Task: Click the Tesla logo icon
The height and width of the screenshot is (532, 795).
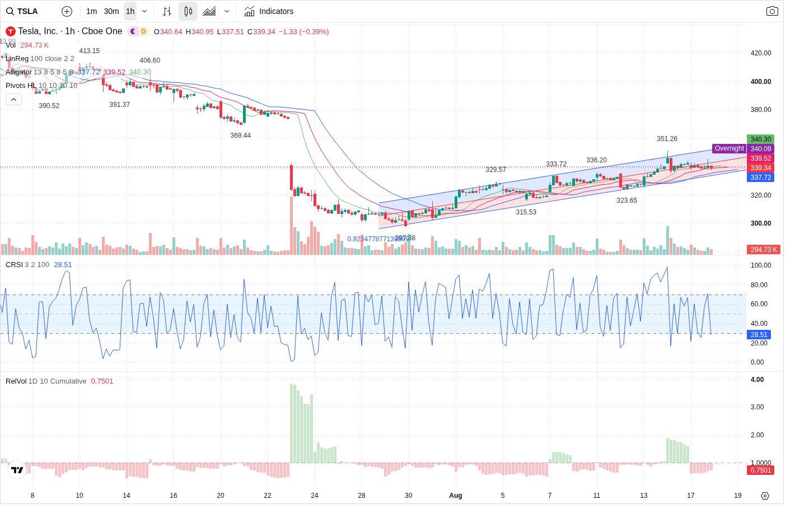Action: [10, 31]
